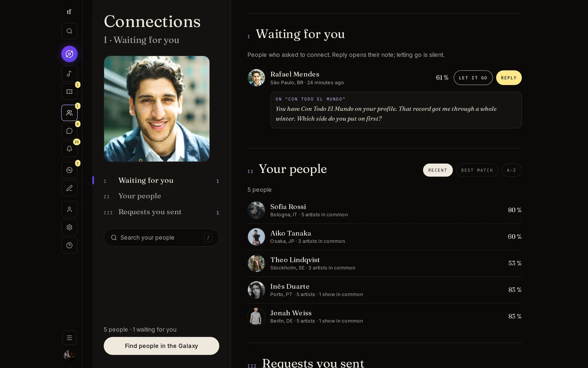Reply to Rafael Mendes

point(509,78)
